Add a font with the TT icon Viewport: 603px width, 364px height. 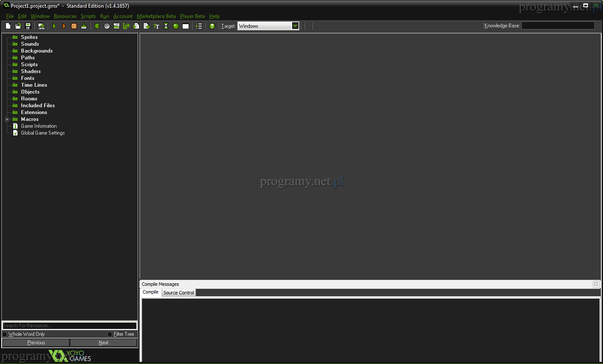click(156, 26)
